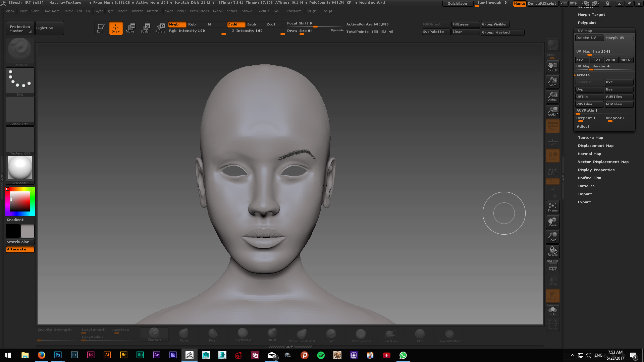Pick a color in the color picker
Screen dimensions: 644x362
coord(20,201)
